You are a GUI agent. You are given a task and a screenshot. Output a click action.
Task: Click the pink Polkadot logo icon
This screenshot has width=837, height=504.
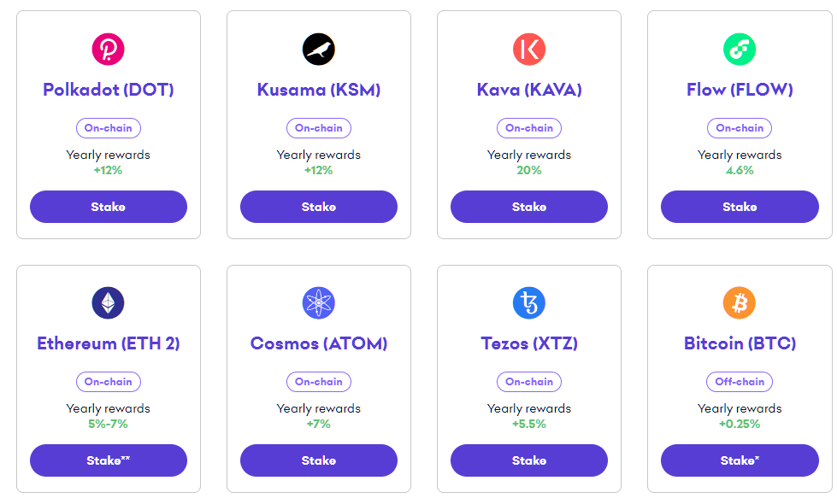point(109,49)
